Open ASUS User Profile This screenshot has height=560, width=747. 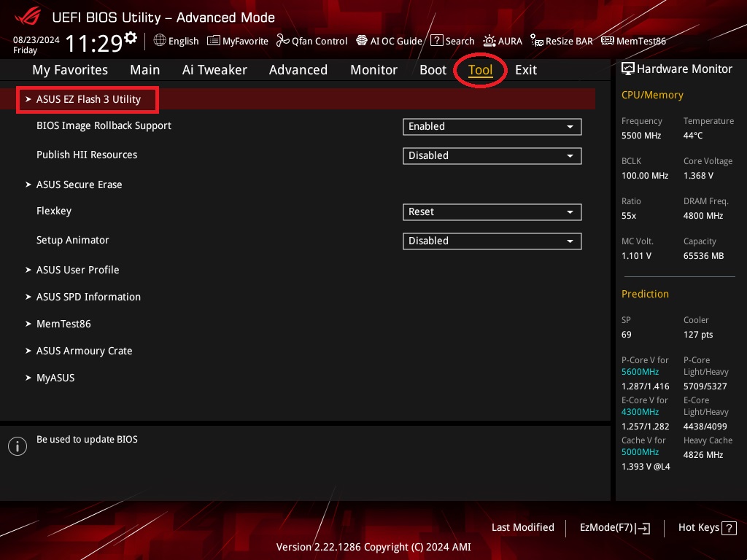[77, 270]
